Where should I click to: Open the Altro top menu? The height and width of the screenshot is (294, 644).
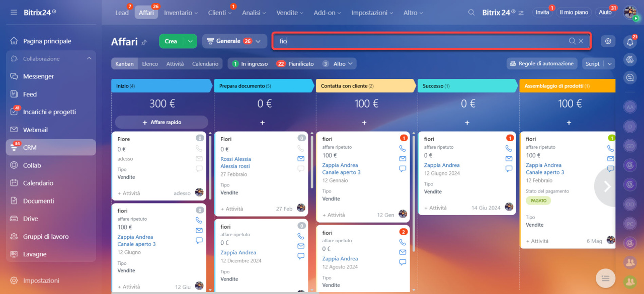click(x=413, y=13)
